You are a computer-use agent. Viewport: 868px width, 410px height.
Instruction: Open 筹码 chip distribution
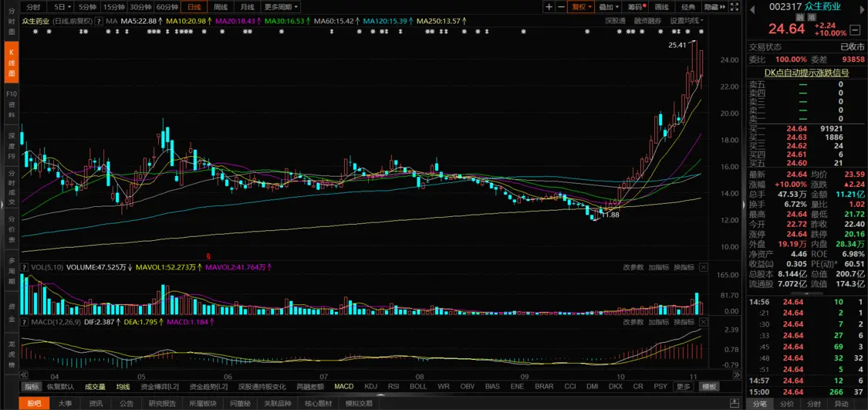(x=637, y=7)
